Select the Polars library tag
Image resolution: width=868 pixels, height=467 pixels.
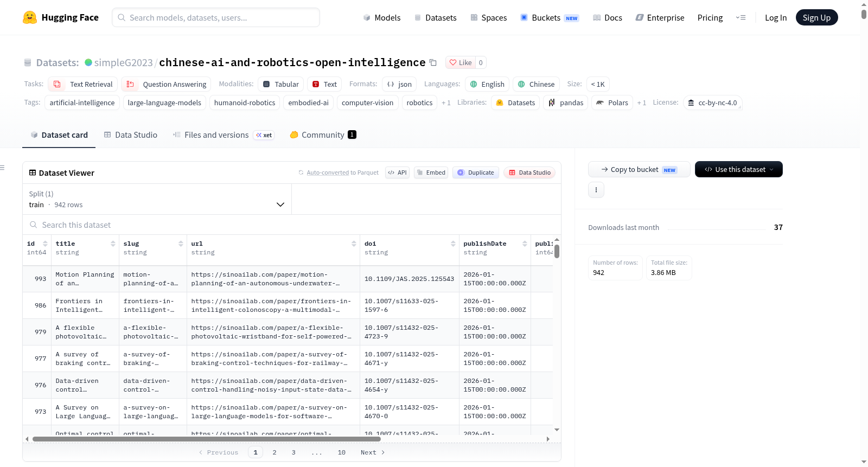point(612,103)
